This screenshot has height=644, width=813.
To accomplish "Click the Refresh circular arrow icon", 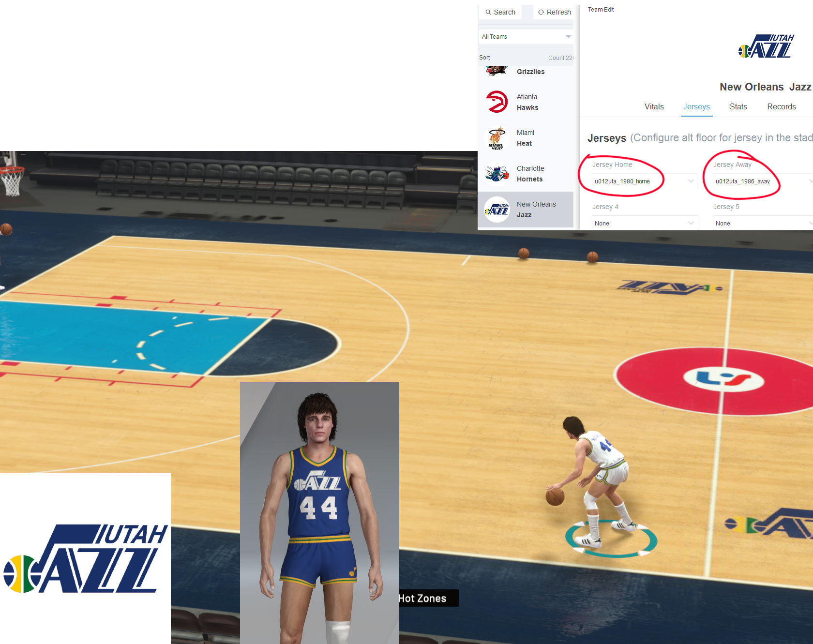I will (541, 12).
